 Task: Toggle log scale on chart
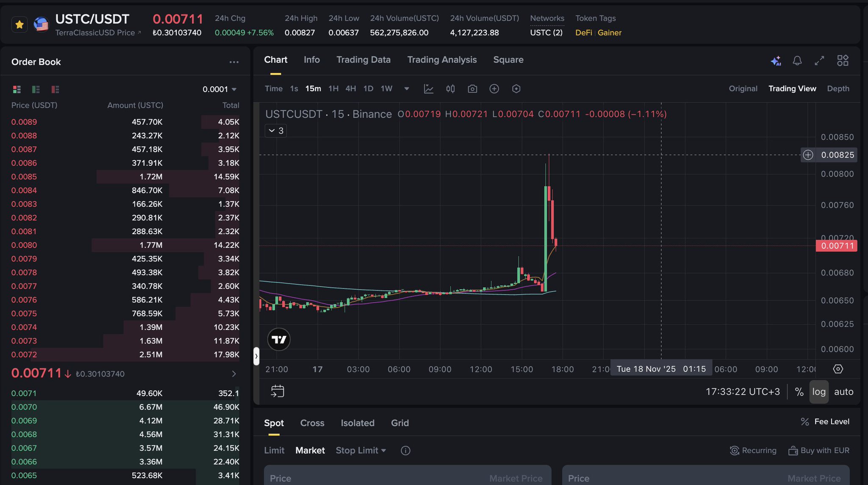[818, 392]
